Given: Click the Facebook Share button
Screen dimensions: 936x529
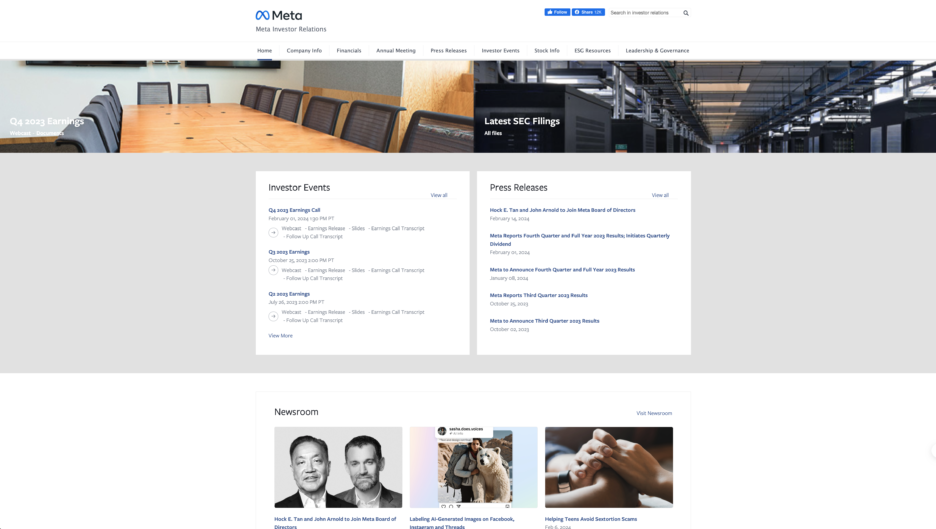Looking at the screenshot, I should click(589, 12).
